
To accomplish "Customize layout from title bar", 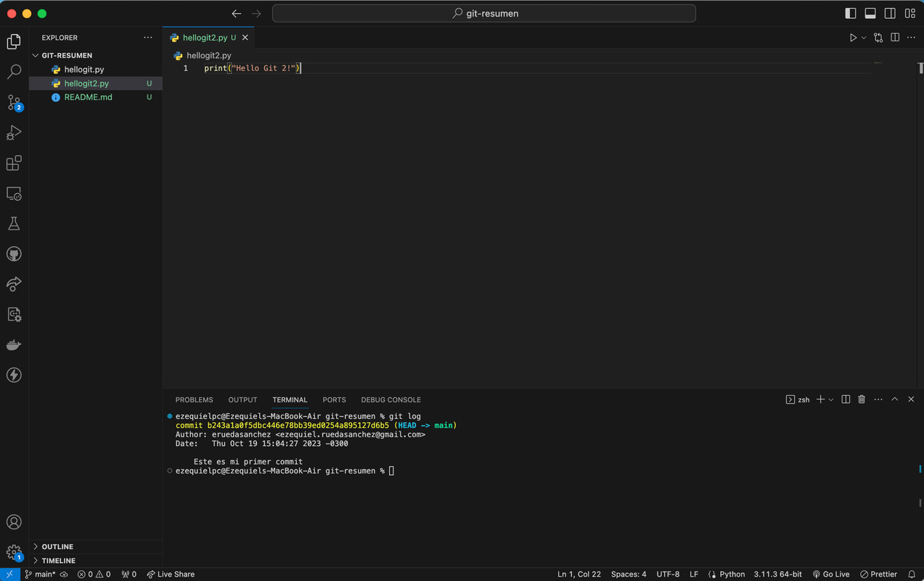I will tap(910, 13).
